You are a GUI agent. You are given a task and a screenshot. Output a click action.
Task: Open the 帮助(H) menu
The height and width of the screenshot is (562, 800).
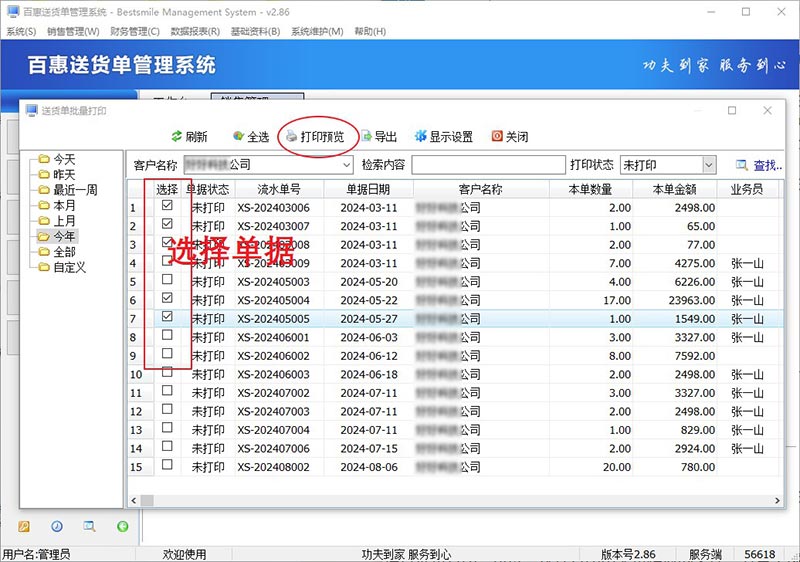point(370,32)
